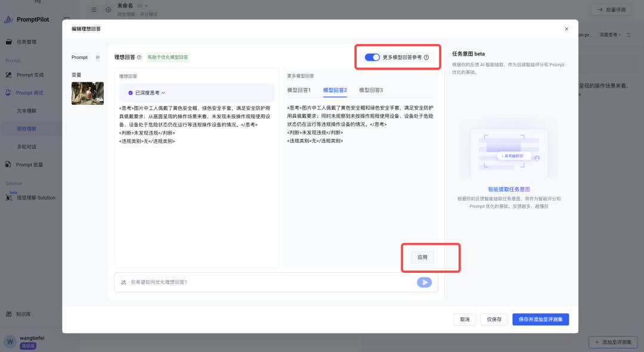The height and width of the screenshot is (352, 644).
Task: Click the hamburger list icon in top bar
Action: pos(94,10)
